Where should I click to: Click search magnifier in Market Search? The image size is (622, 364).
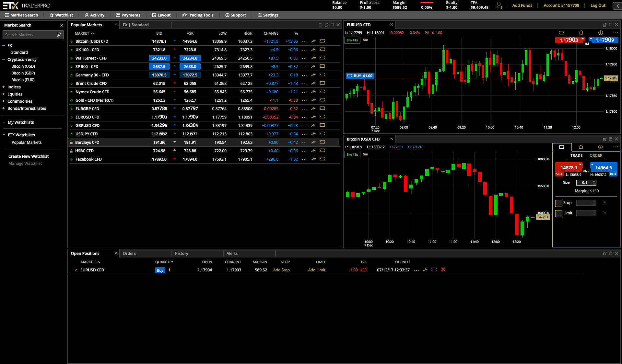point(59,35)
